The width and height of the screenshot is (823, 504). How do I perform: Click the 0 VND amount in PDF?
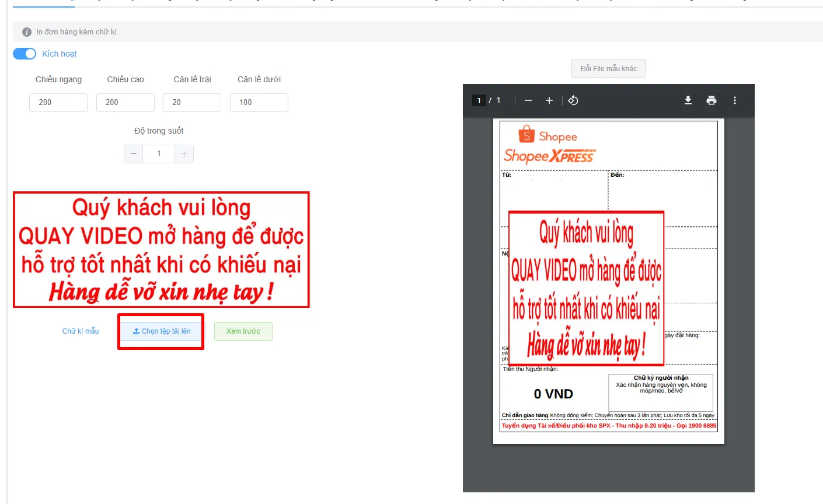(553, 394)
